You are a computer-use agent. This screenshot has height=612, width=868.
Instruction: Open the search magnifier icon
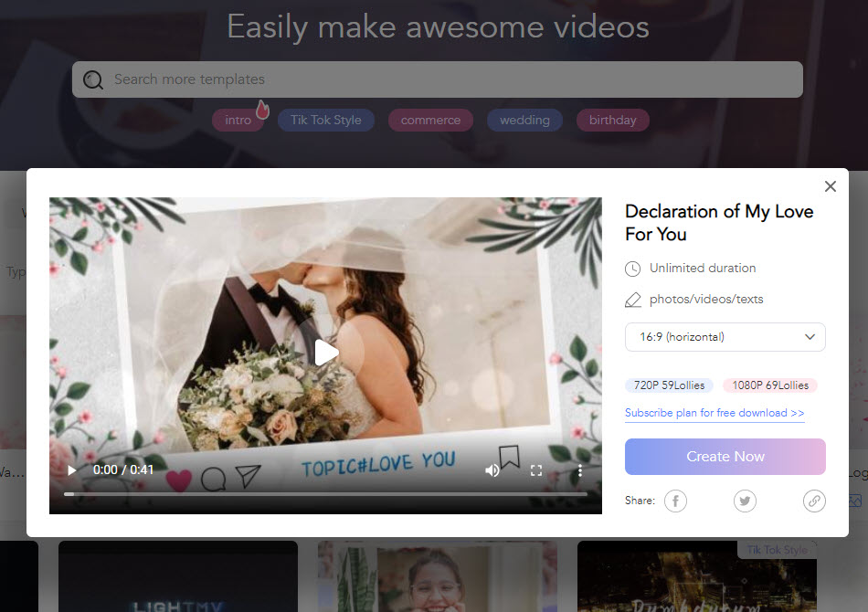[x=92, y=79]
